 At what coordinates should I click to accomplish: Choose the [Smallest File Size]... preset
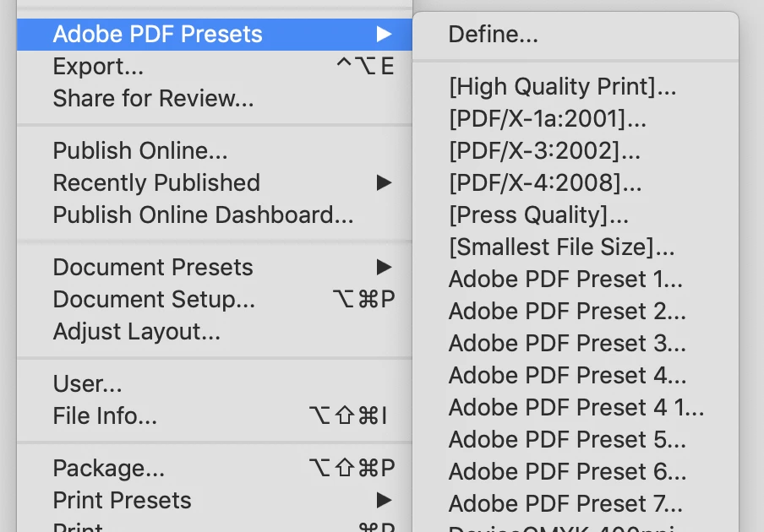tap(576, 247)
